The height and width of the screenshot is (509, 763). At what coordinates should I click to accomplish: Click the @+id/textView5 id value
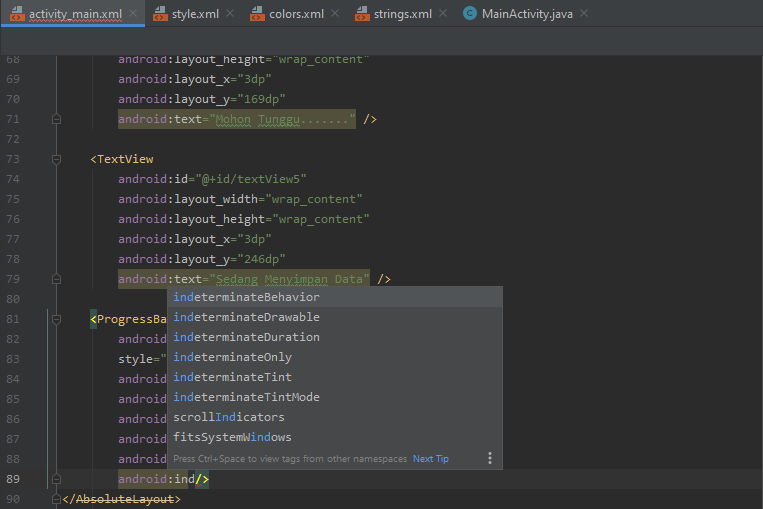point(251,179)
